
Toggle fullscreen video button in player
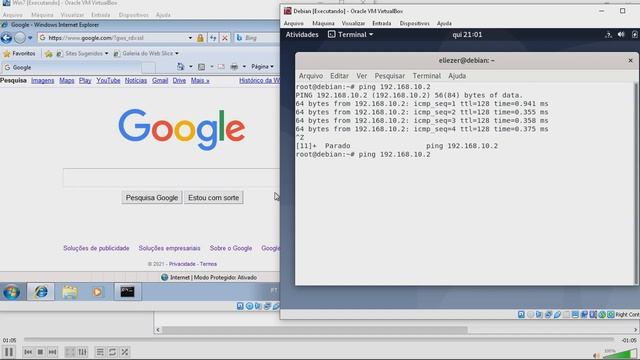(70, 352)
